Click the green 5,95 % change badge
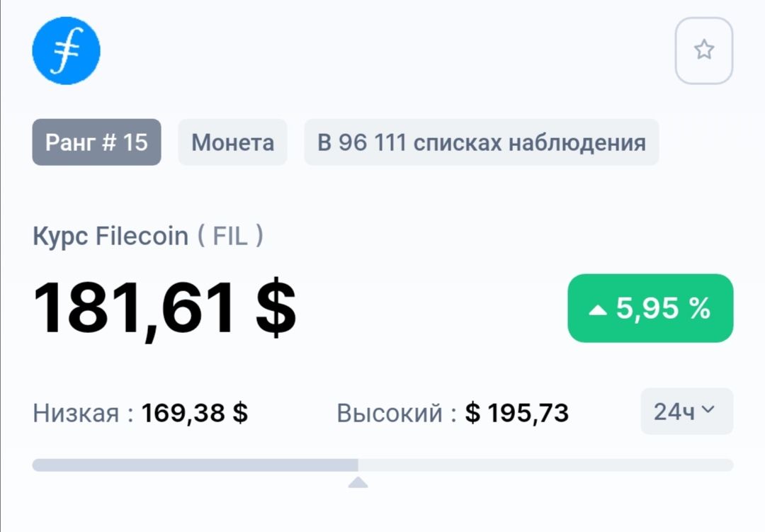This screenshot has width=765, height=532. pos(650,308)
